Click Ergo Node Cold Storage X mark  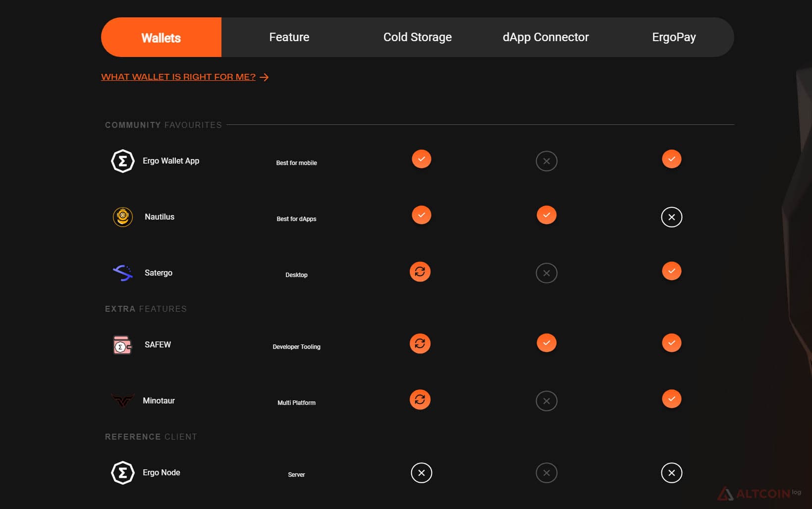tap(422, 473)
